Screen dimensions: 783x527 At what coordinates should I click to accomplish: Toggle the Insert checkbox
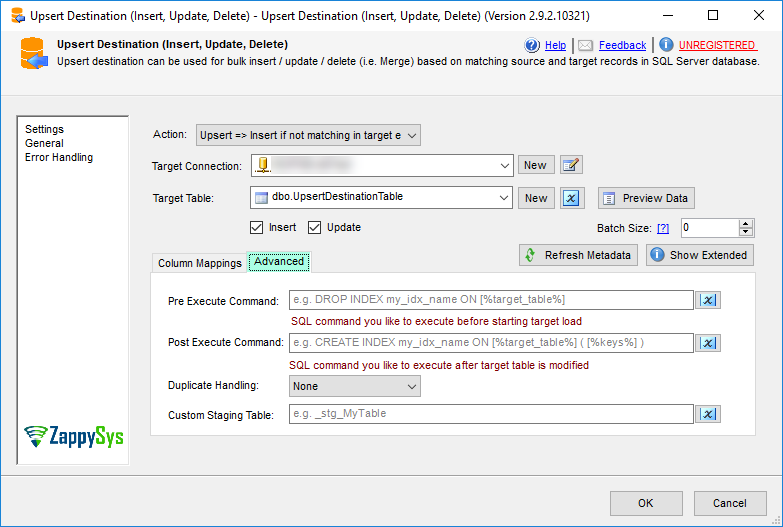point(257,228)
